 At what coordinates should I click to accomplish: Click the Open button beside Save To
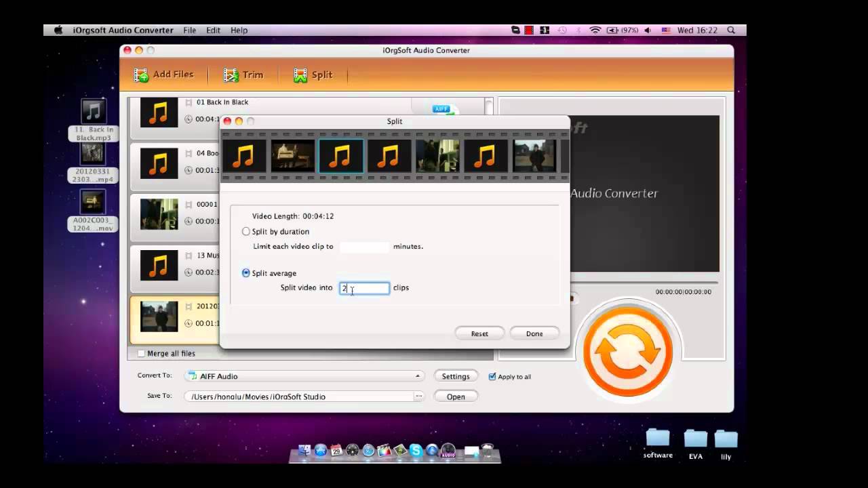(456, 396)
